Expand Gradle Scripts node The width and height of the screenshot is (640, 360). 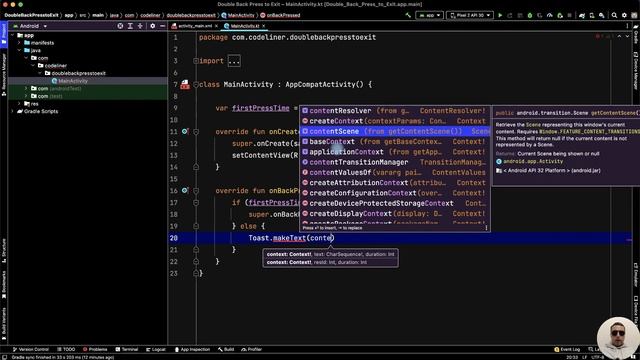pyautogui.click(x=12, y=111)
